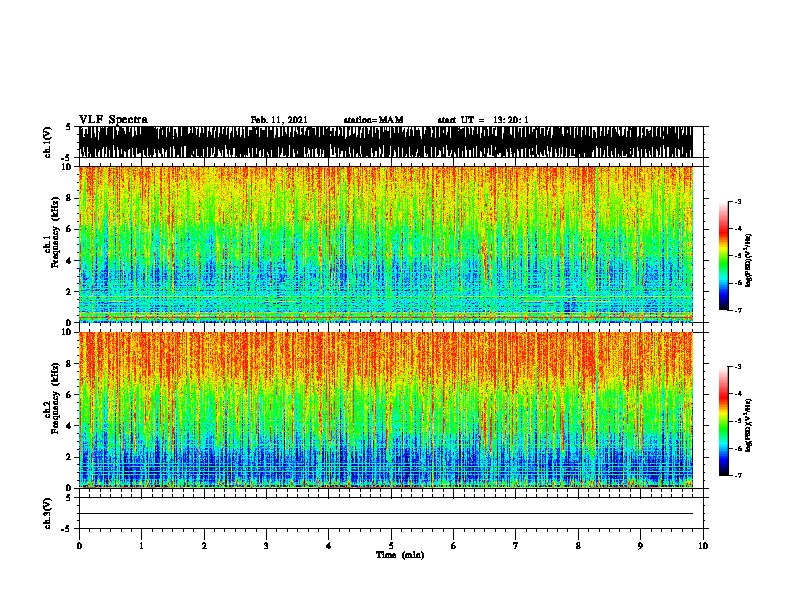This screenshot has width=792, height=612.
Task: Click the "station=MAM" header label
Action: 373,120
